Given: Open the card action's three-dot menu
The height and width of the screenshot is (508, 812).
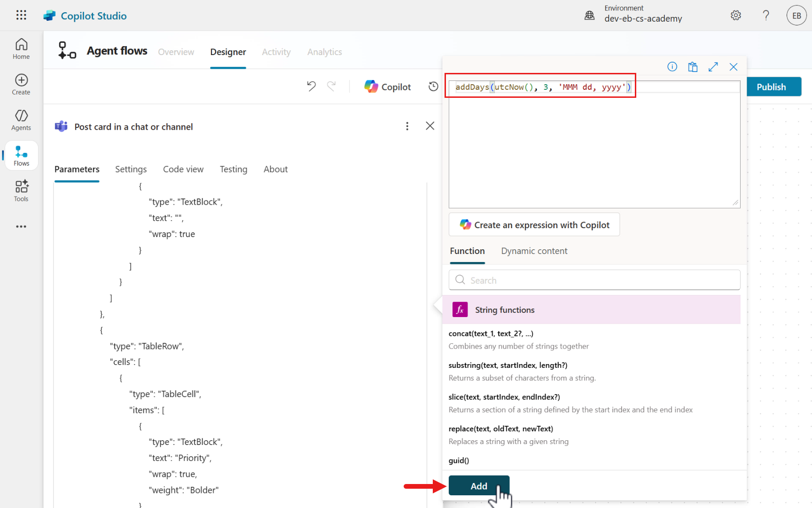Looking at the screenshot, I should [x=407, y=126].
